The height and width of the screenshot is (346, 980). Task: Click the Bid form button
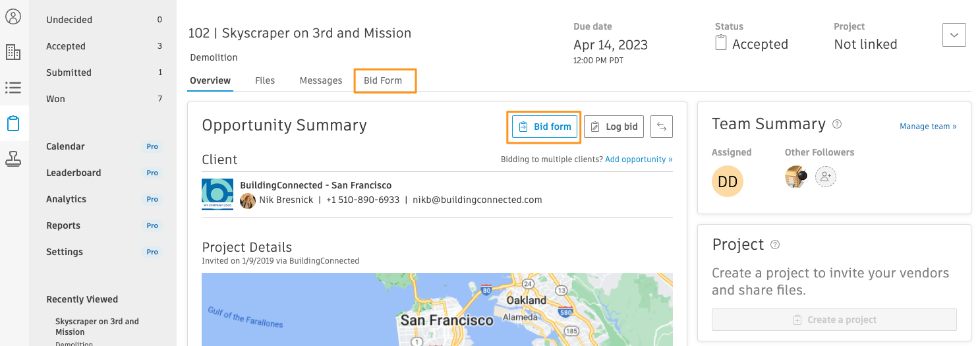point(544,127)
